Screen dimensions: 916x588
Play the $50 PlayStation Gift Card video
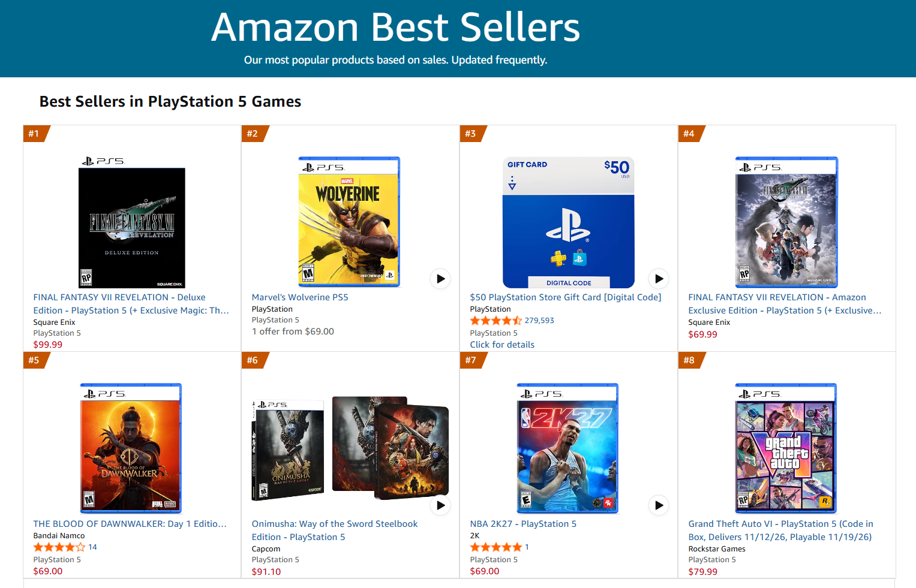click(x=659, y=279)
